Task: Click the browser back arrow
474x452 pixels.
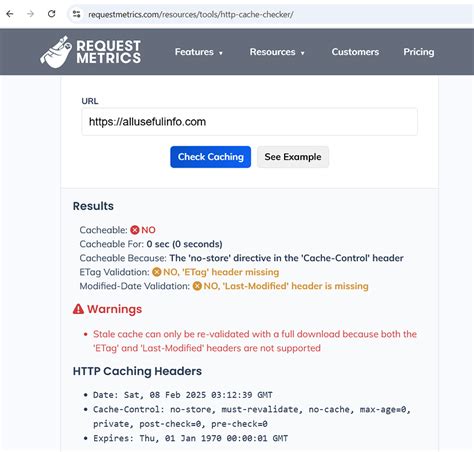Action: [10, 14]
